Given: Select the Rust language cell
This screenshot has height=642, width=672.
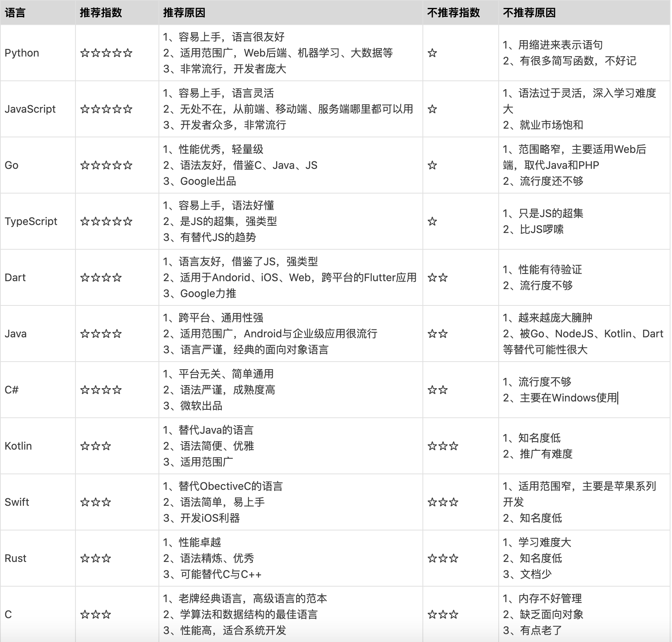Looking at the screenshot, I should coord(15,558).
